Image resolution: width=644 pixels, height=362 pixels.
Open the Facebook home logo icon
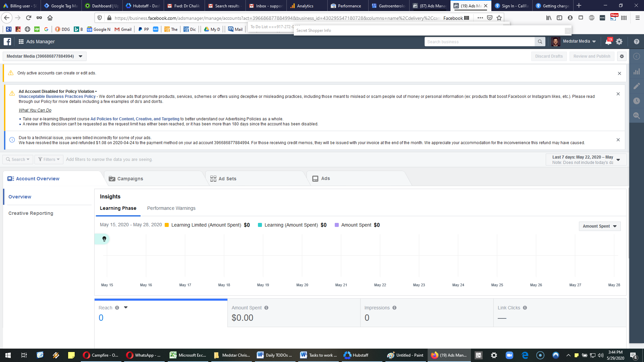tap(7, 42)
